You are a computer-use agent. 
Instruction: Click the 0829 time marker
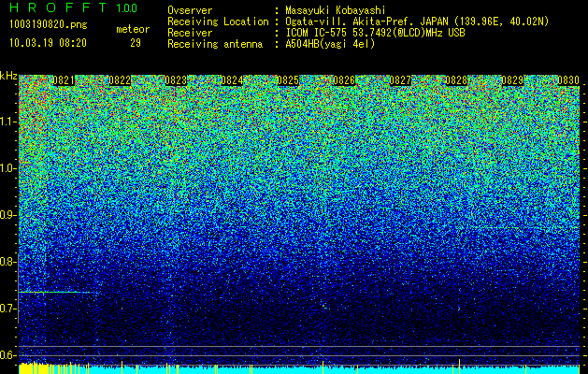coord(512,80)
